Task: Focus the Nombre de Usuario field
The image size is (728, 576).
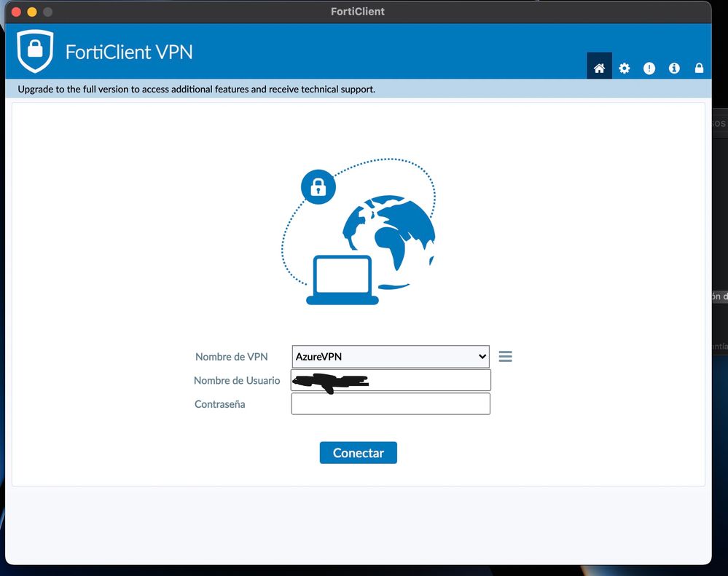Action: (x=391, y=380)
